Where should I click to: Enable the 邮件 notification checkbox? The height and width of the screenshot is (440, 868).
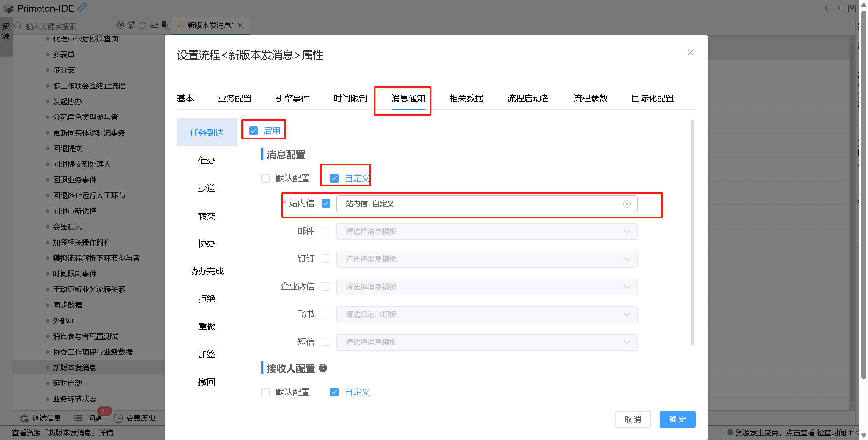pos(326,231)
